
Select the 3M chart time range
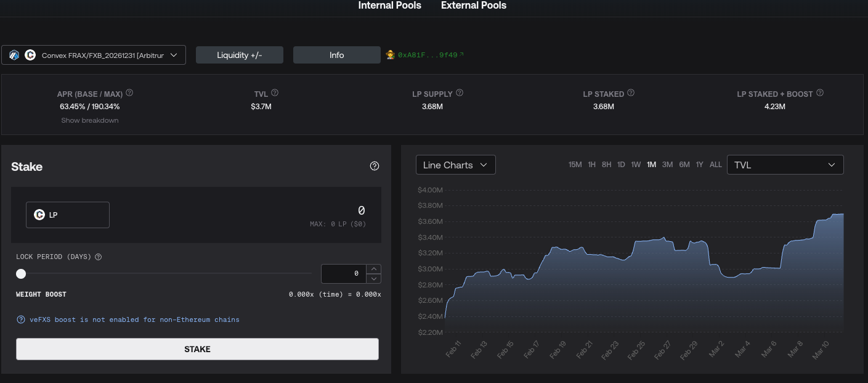click(x=667, y=165)
